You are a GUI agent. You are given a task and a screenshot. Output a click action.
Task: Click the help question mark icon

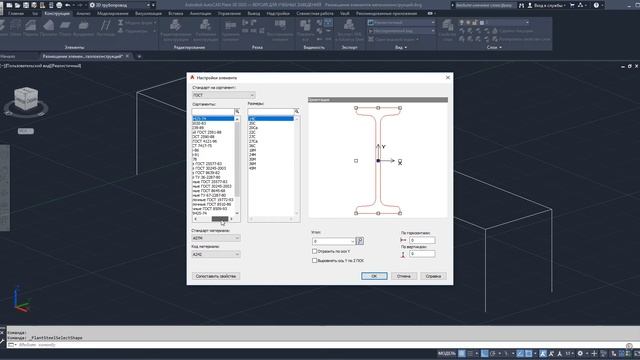pyautogui.click(x=596, y=5)
